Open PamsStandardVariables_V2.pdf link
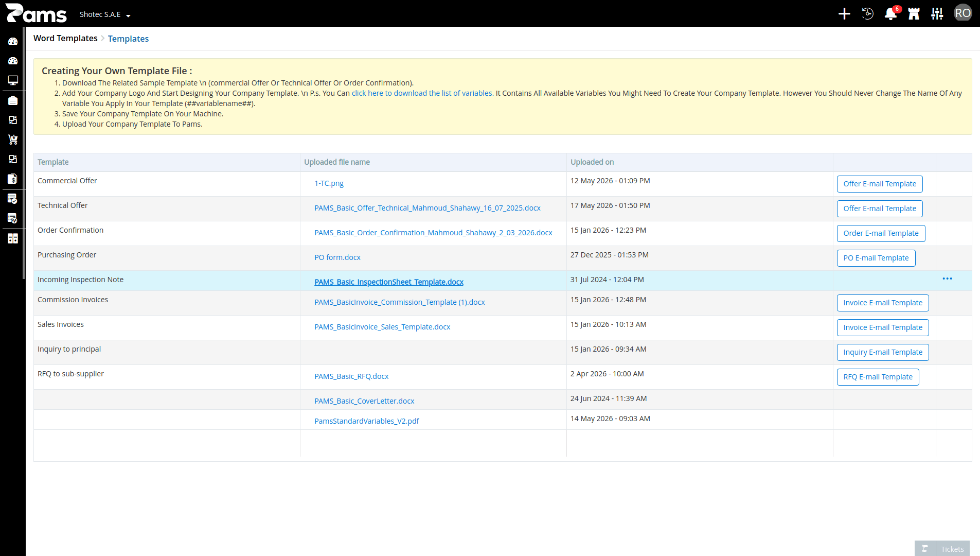 (367, 421)
